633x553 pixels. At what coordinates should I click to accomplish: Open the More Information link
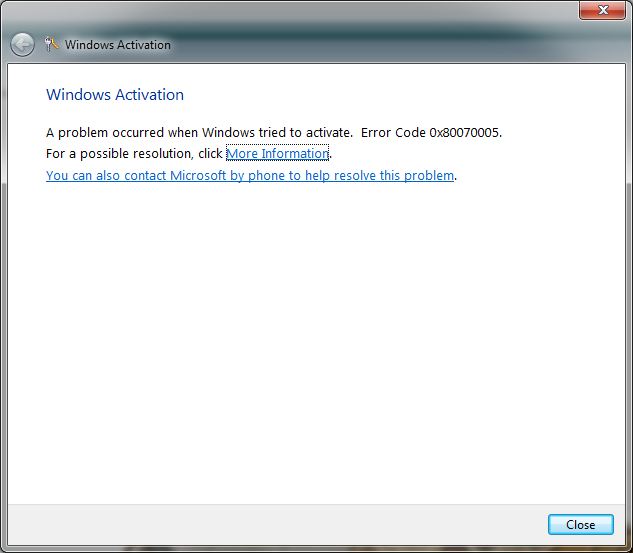[277, 153]
